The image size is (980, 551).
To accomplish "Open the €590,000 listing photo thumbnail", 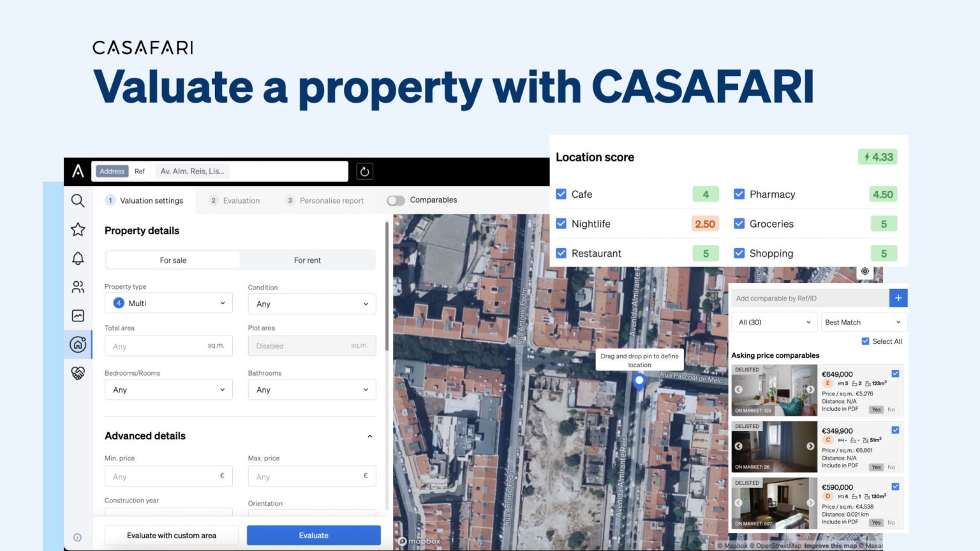I will 775,503.
